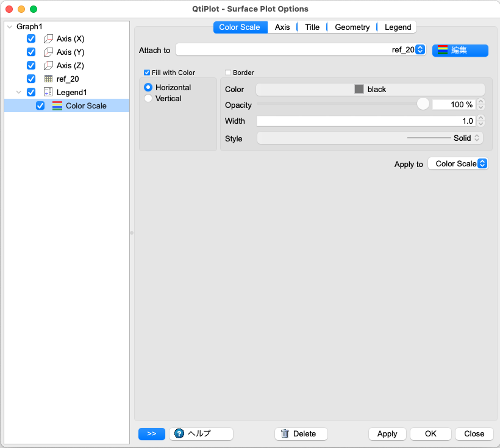Select the Vertical orientation radio button
The image size is (500, 448).
click(x=148, y=98)
